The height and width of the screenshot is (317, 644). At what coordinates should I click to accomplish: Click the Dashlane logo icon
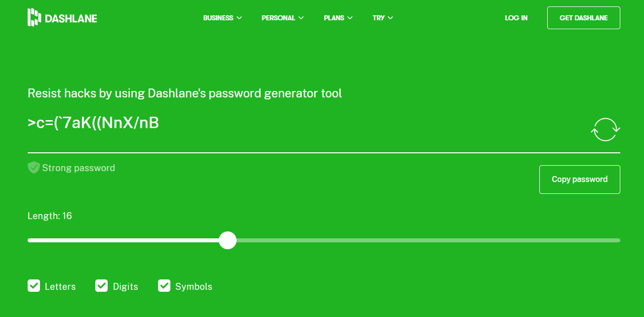[x=34, y=17]
